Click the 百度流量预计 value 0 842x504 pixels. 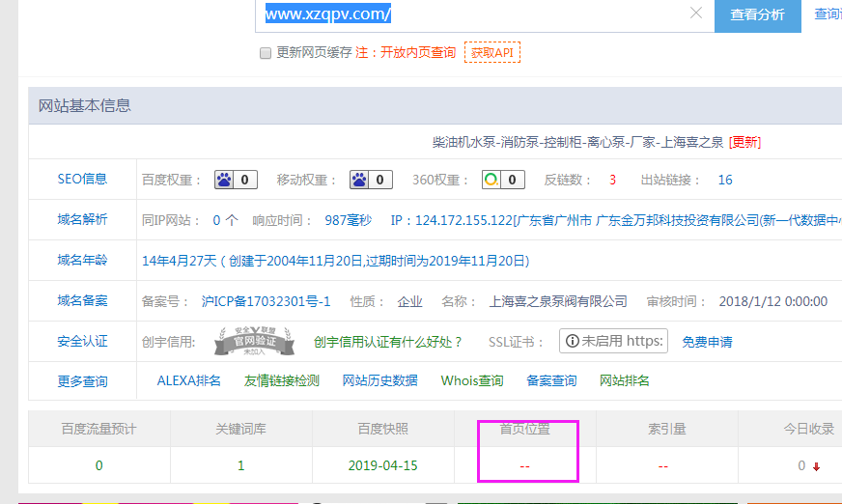pos(98,465)
